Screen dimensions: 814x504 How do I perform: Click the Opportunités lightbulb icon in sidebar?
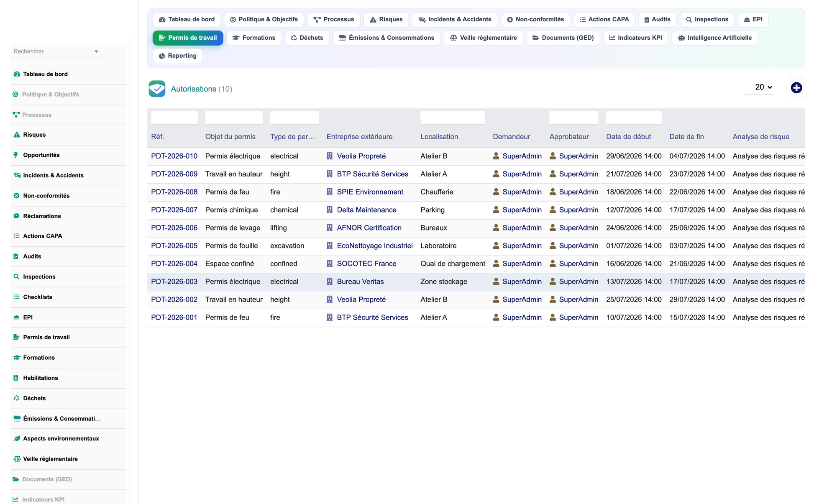pos(16,155)
